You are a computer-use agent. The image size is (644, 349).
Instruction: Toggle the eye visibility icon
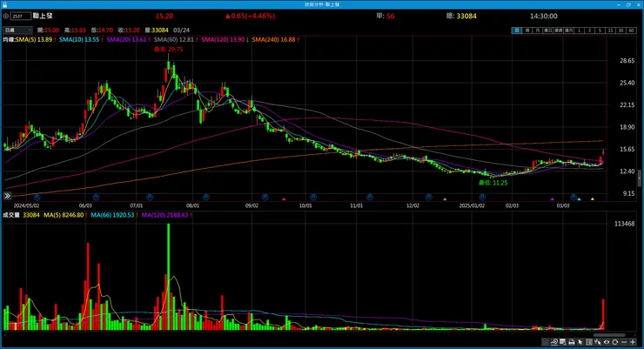[607, 342]
